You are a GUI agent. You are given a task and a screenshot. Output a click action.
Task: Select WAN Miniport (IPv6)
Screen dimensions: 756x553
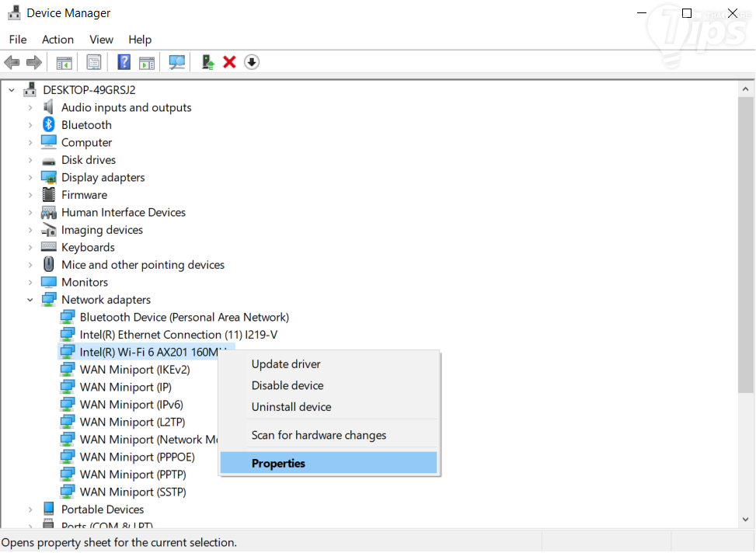[131, 405]
